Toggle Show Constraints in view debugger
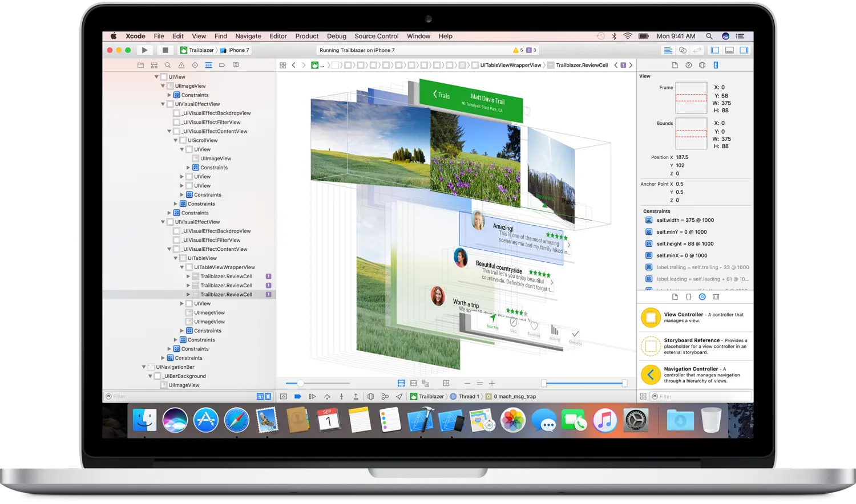The height and width of the screenshot is (504, 856). (x=413, y=383)
